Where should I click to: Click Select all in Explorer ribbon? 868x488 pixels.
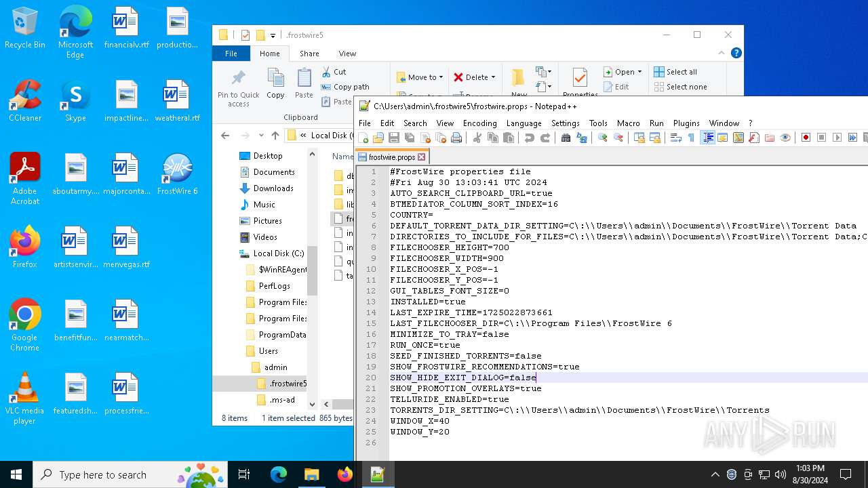click(675, 72)
